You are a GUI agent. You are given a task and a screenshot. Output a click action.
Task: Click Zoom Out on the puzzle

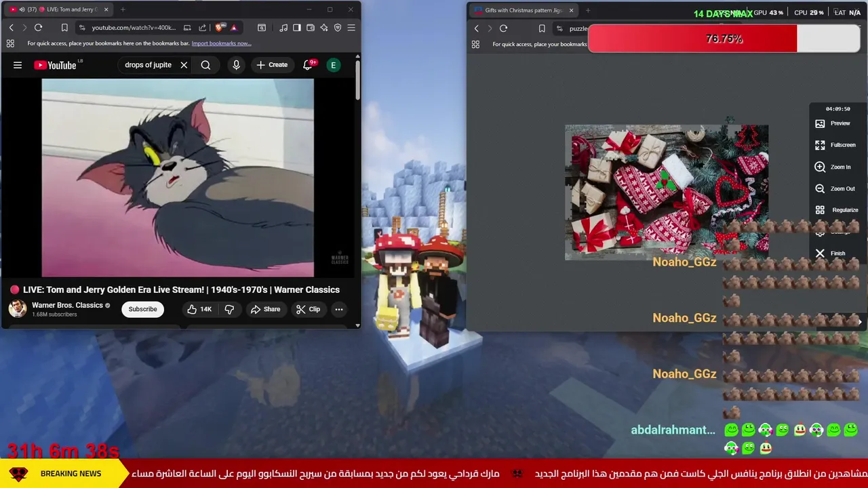click(x=835, y=188)
